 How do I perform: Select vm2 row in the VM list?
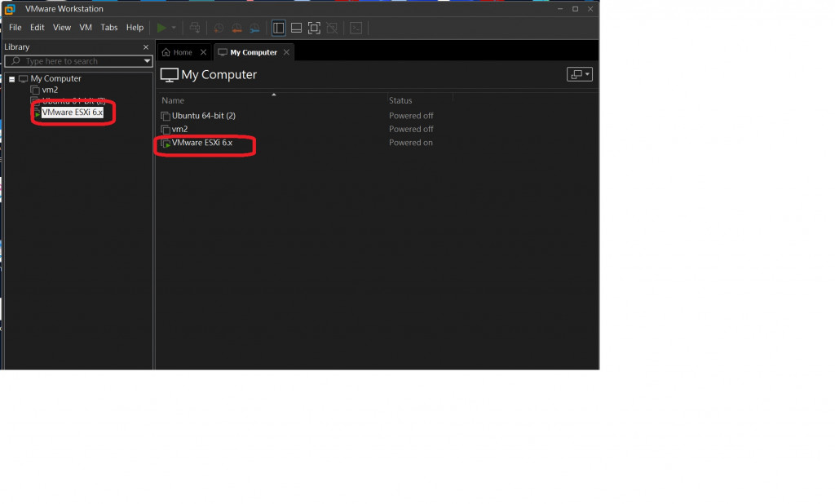click(x=179, y=129)
